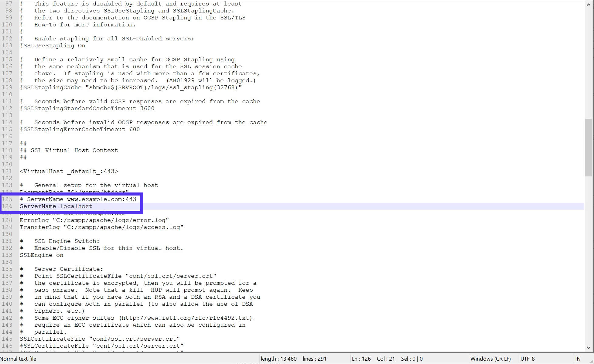Image resolution: width=594 pixels, height=364 pixels.
Task: Toggle the #SSLUseStapling On directive line 103
Action: (52, 46)
